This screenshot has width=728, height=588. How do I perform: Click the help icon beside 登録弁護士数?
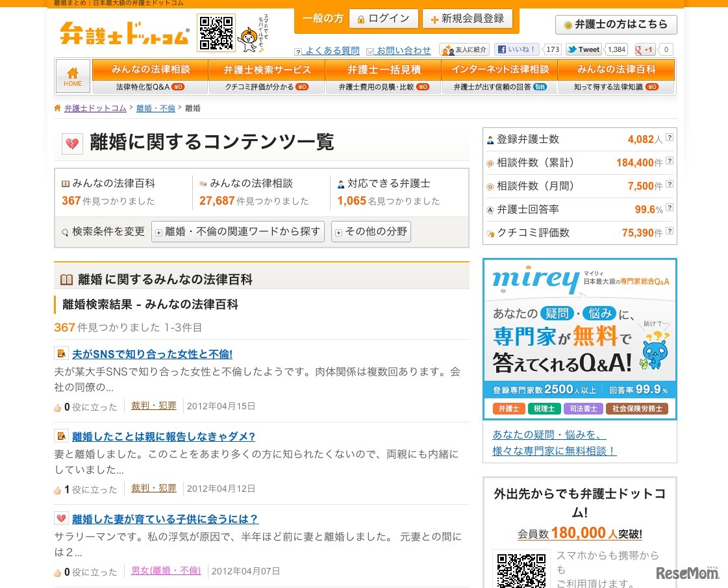(x=670, y=138)
